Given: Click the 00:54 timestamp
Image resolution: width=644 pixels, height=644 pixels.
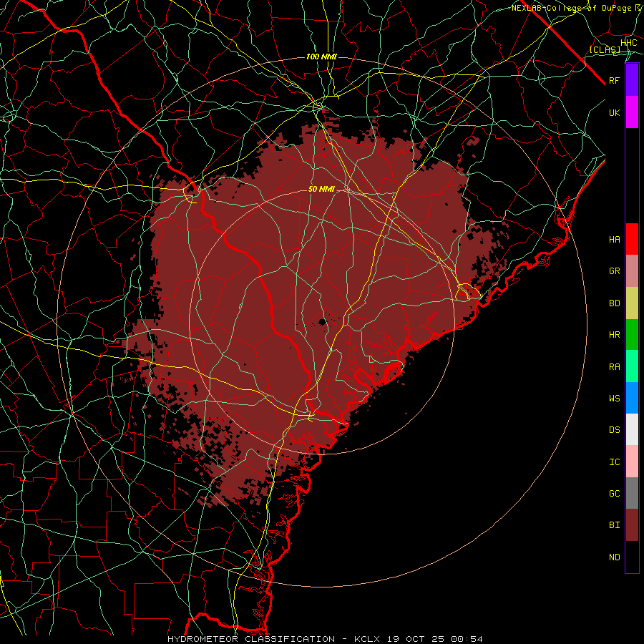Looking at the screenshot, I should [x=467, y=639].
